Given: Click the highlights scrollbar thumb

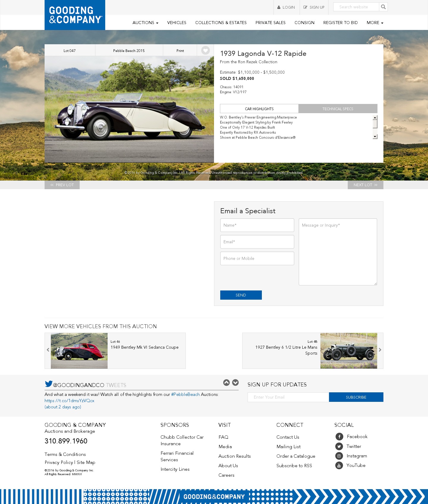Looking at the screenshot, I should 375,124.
